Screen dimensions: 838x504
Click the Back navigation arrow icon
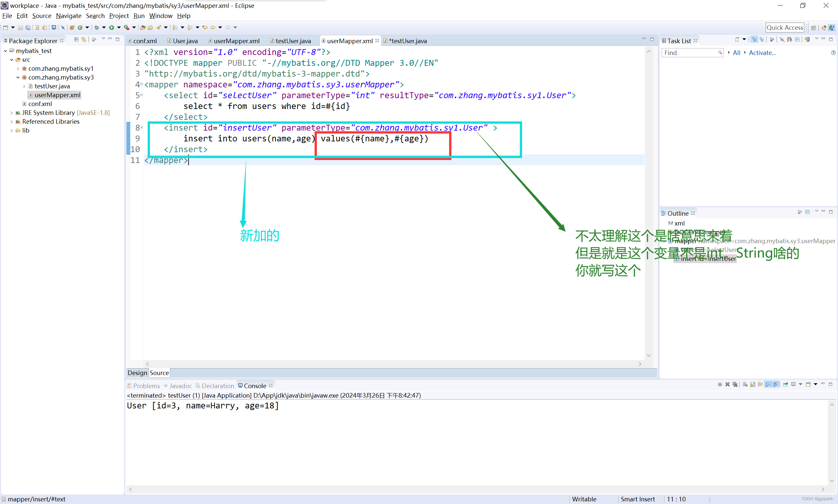point(213,27)
